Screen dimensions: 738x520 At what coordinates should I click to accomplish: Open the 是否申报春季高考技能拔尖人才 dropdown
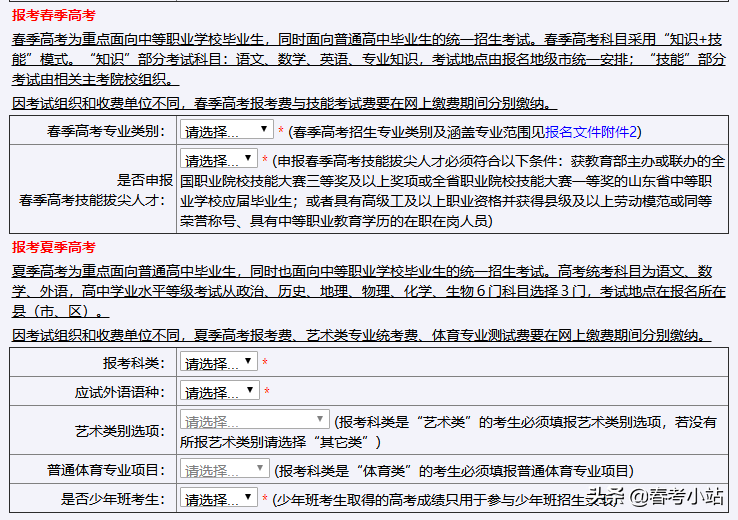(218, 159)
